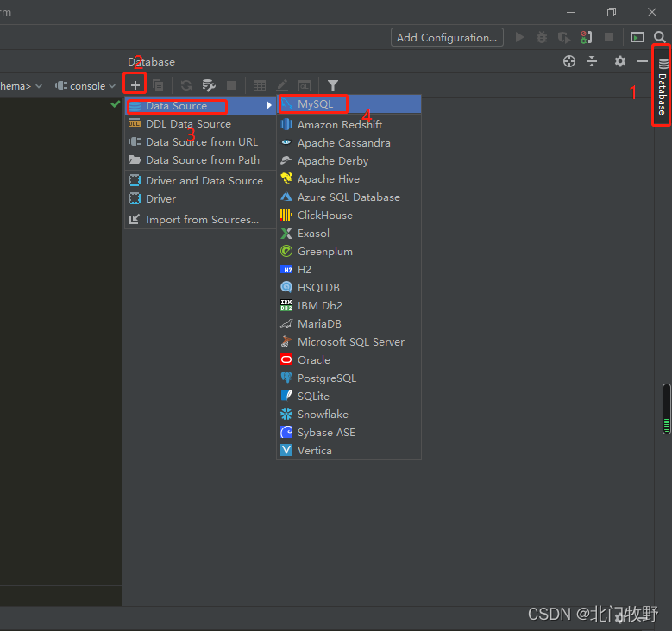
Task: Click Add Configuration... button
Action: [x=447, y=37]
